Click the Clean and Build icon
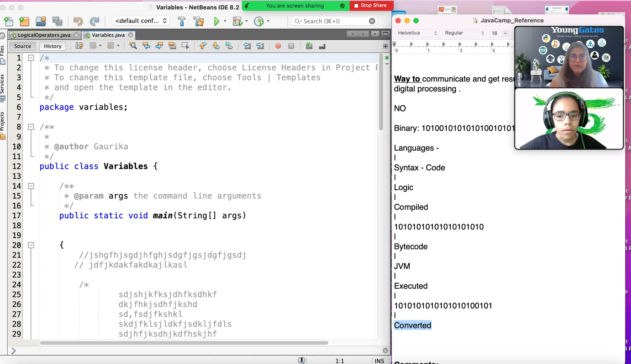Viewport: 631px width, 364px height. coord(199,21)
